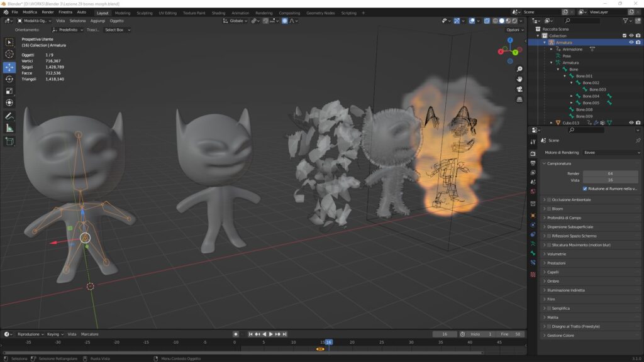Activate the Cursor tool
This screenshot has height=362, width=644.
(9, 54)
